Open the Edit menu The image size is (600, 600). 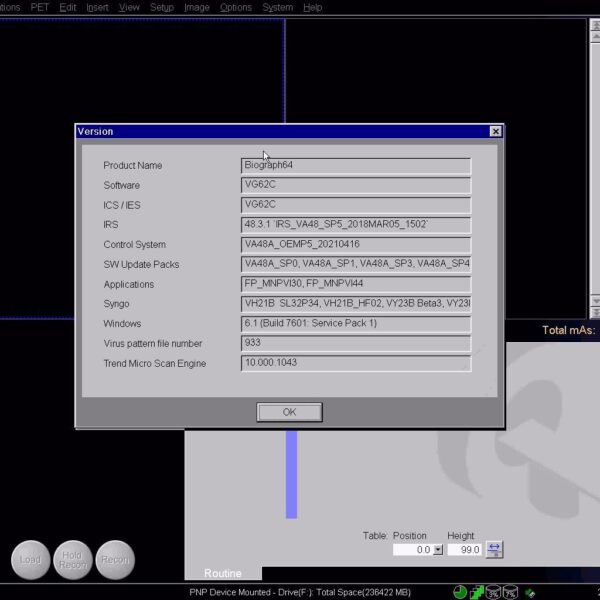tap(68, 7)
